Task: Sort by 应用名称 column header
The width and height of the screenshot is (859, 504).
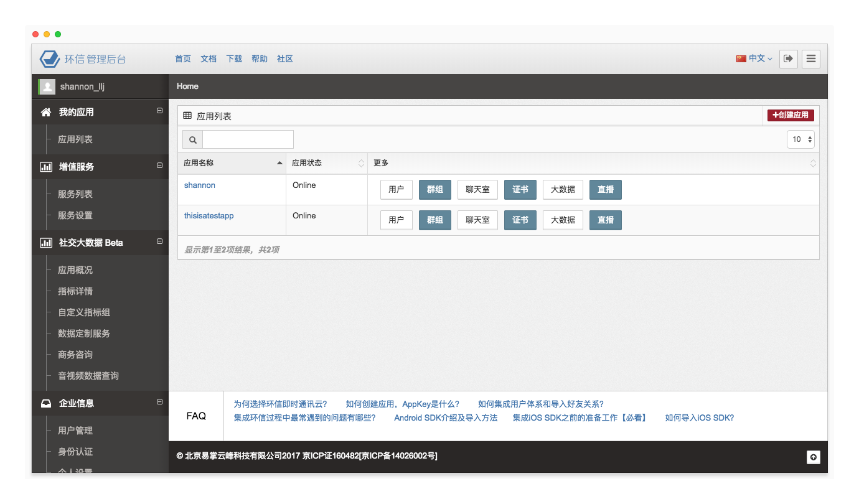Action: [232, 163]
